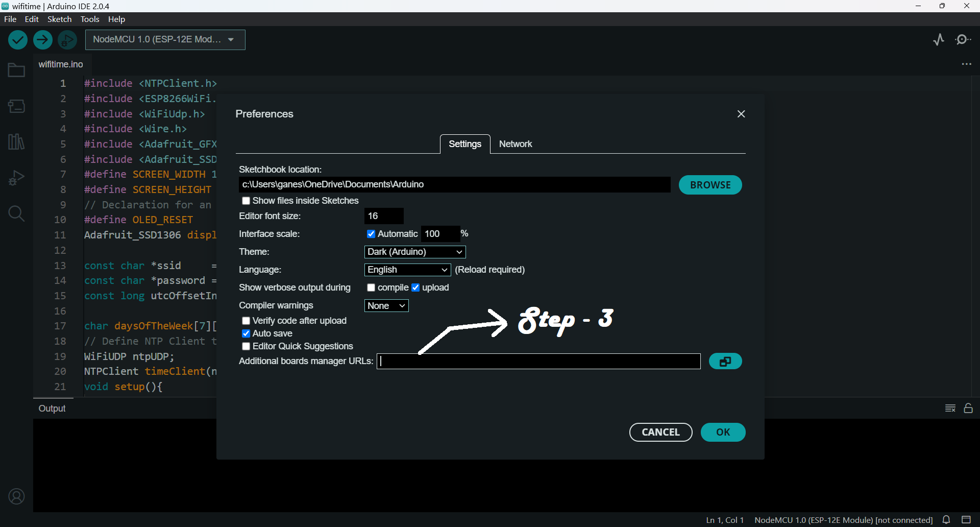Switch to the Network tab
This screenshot has height=527, width=980.
coord(516,144)
